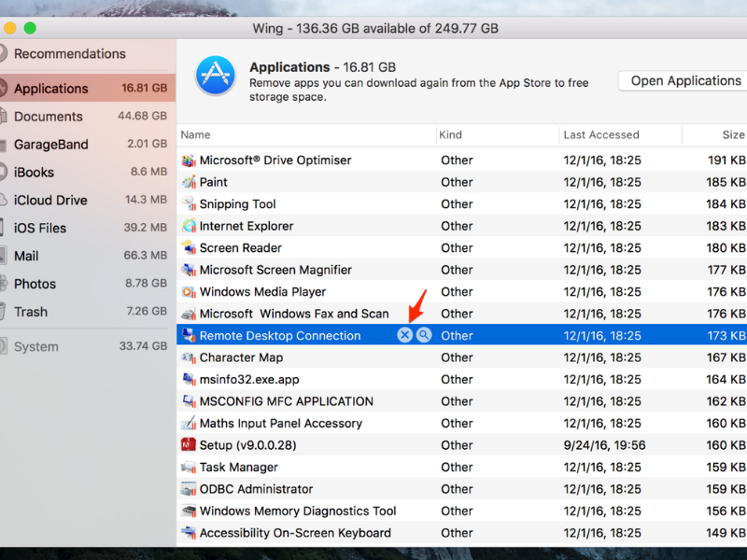Click the Task Manager app icon
This screenshot has width=747, height=560.
189,468
